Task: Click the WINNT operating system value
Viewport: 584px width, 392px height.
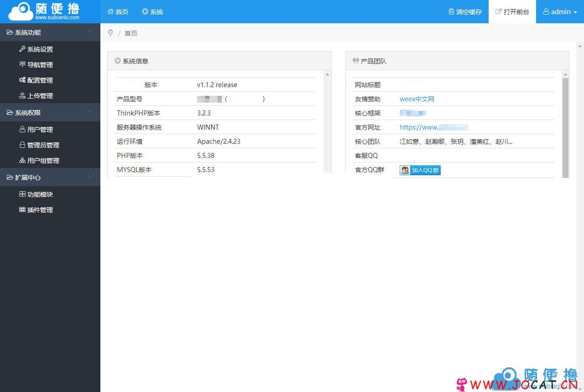Action: point(208,127)
